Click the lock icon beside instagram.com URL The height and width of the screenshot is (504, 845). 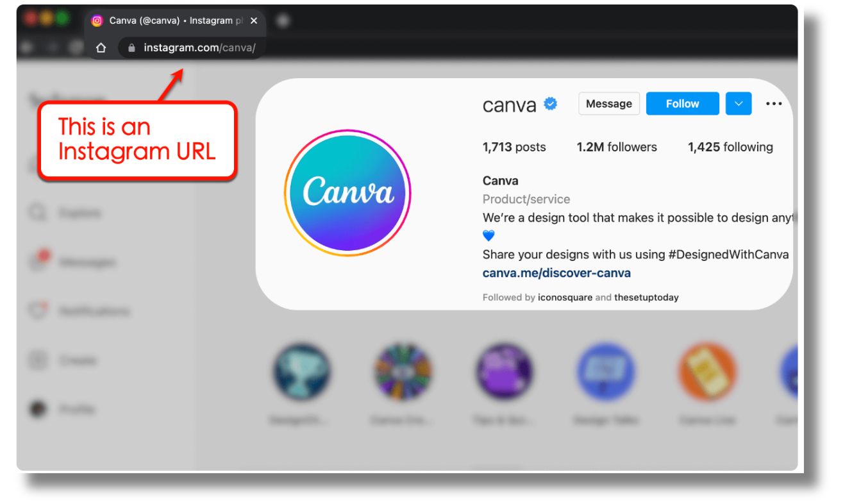click(131, 47)
